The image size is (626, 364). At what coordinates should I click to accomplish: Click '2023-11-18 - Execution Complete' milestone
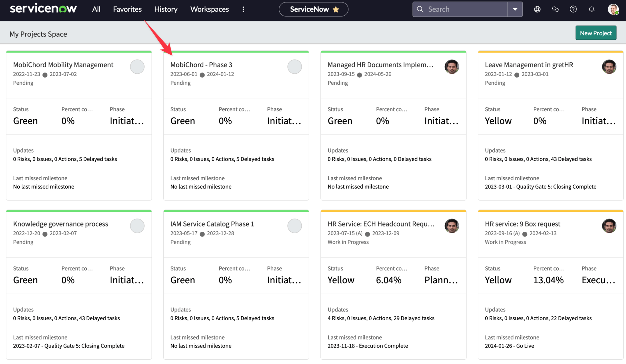click(368, 346)
